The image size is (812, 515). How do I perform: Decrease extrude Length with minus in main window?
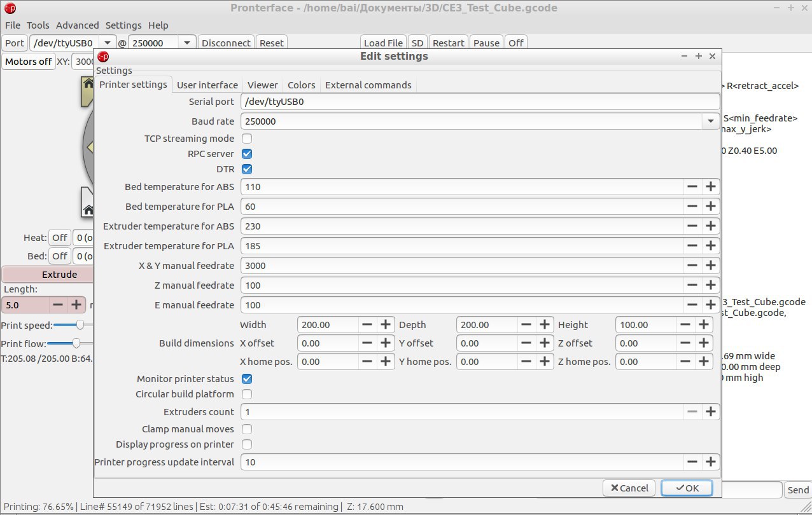58,305
